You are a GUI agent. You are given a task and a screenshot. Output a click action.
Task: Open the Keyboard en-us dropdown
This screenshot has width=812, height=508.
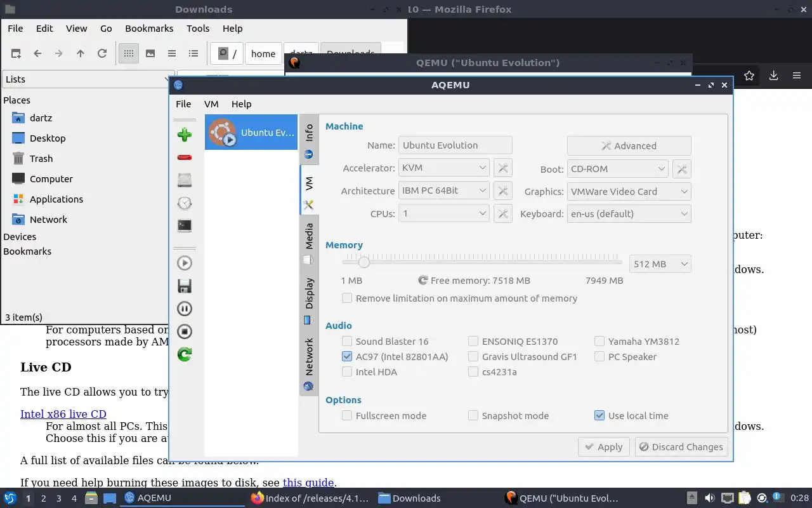point(629,214)
